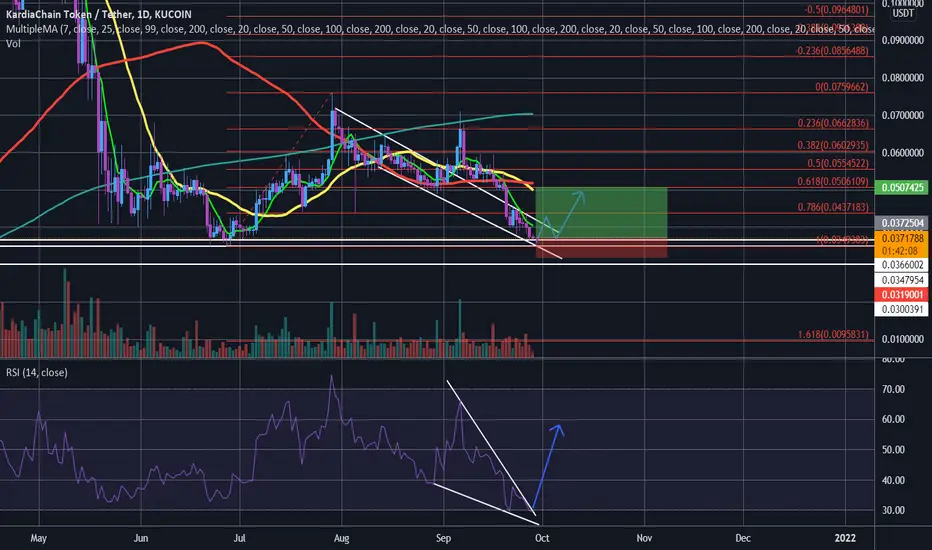Select the -0.236(0.0856488) Fibonacci level label
932x550 pixels.
click(x=832, y=51)
